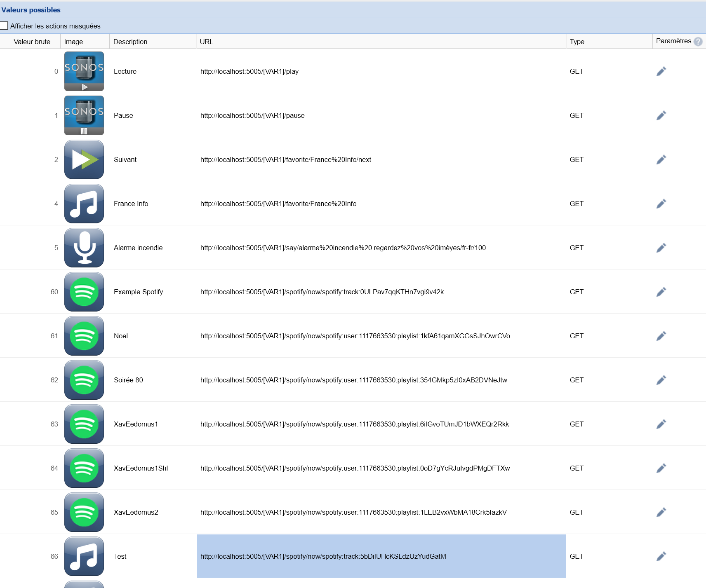Edit parameters of the Lecture row
This screenshot has width=706, height=588.
pyautogui.click(x=661, y=71)
